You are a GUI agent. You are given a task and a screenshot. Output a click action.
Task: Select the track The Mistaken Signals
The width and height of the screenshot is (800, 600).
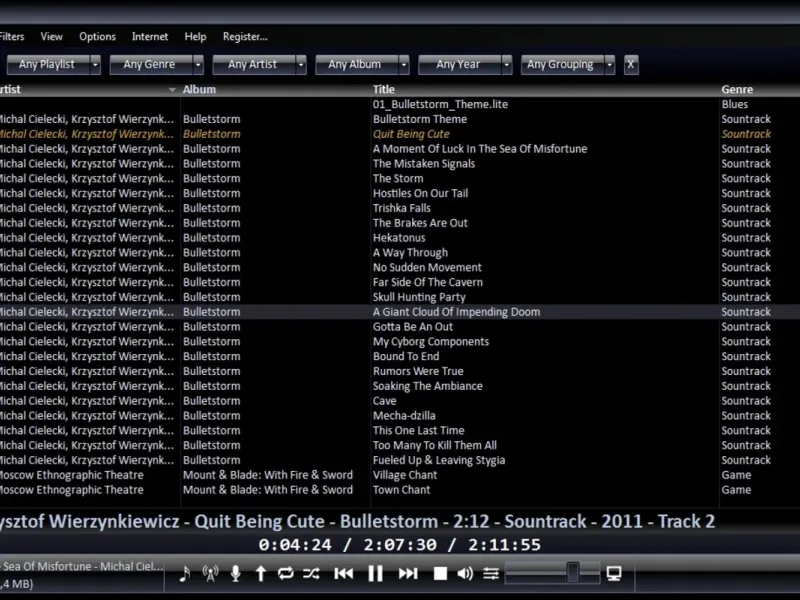click(x=424, y=164)
